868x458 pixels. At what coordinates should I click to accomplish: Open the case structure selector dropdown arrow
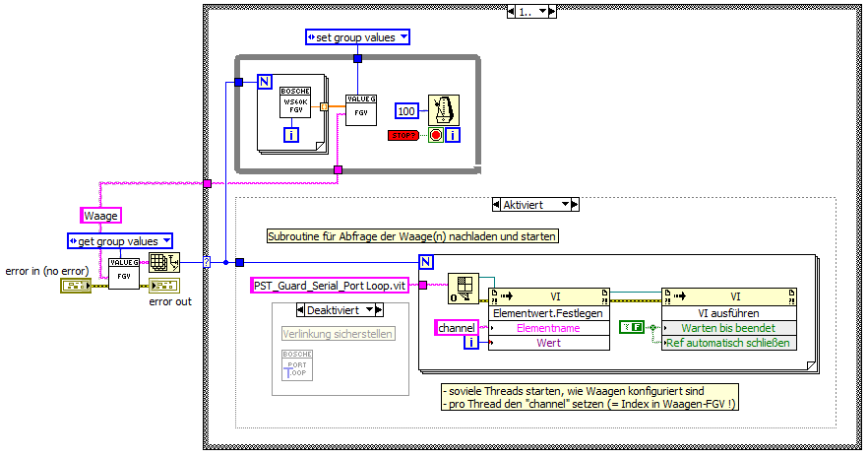[x=542, y=11]
